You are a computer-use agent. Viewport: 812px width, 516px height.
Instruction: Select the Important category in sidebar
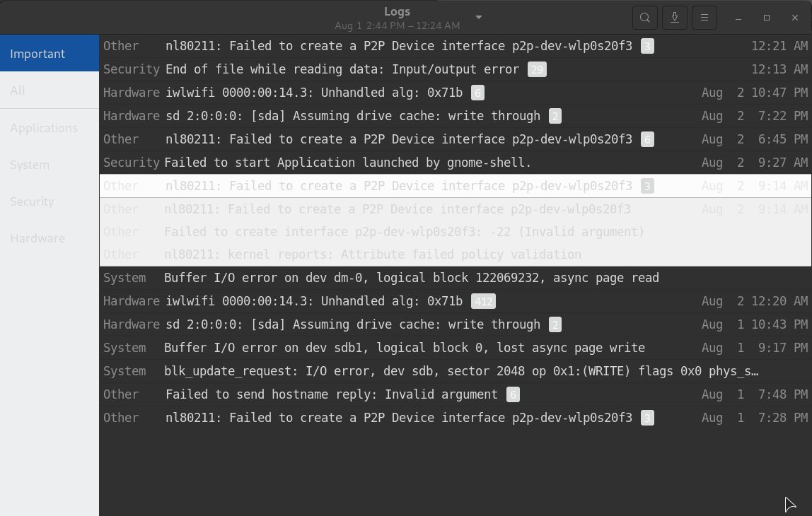click(50, 53)
